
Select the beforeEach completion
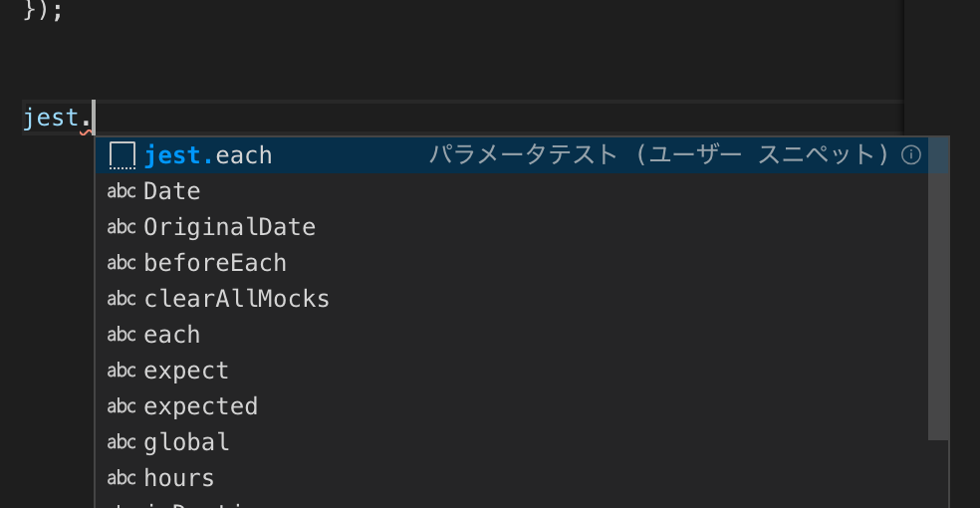click(215, 263)
